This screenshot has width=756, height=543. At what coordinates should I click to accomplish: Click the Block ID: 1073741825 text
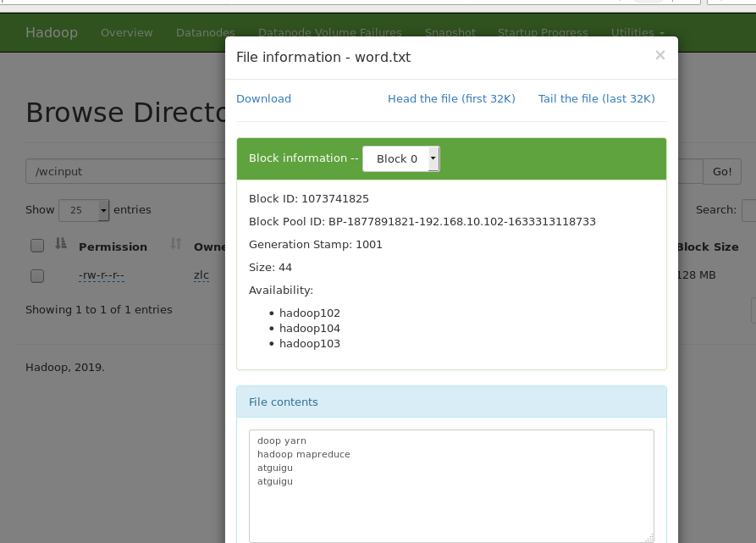[x=308, y=199]
